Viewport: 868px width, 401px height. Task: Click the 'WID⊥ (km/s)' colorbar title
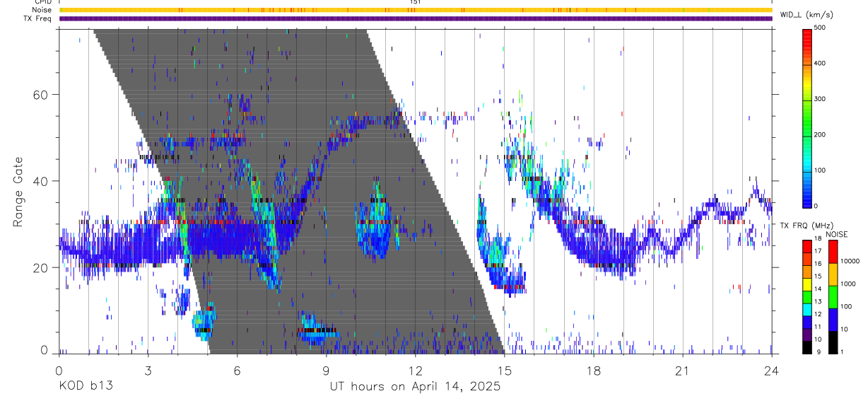click(807, 15)
